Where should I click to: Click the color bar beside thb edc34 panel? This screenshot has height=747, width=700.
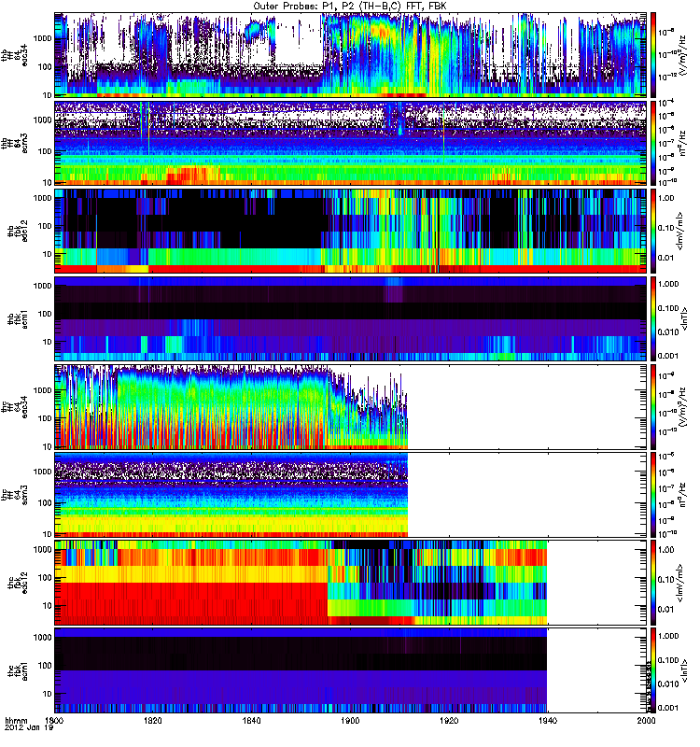(x=653, y=55)
